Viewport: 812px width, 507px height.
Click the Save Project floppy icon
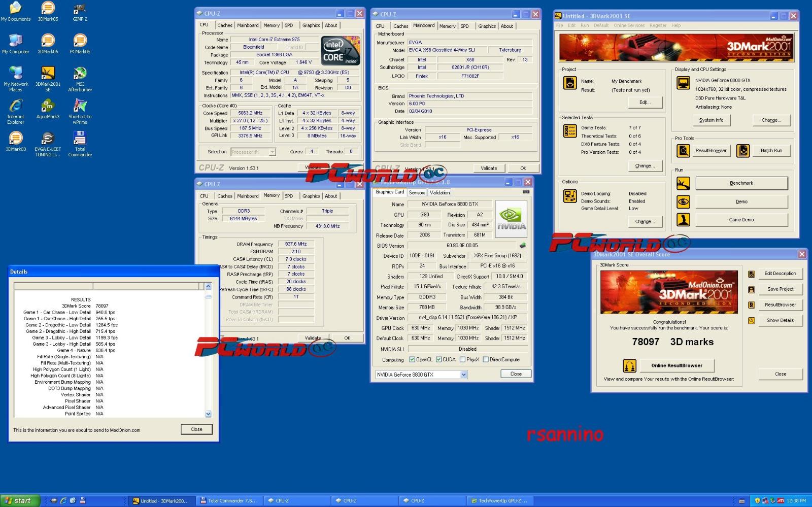752,290
